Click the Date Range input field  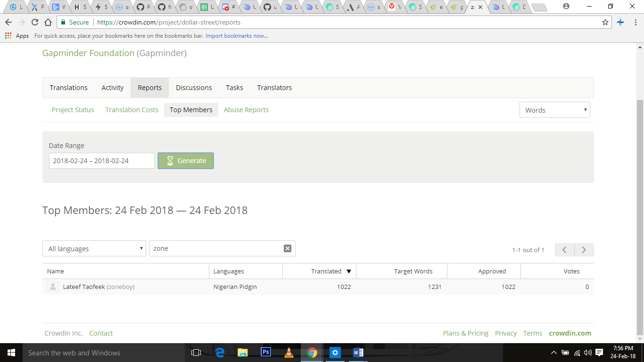102,161
